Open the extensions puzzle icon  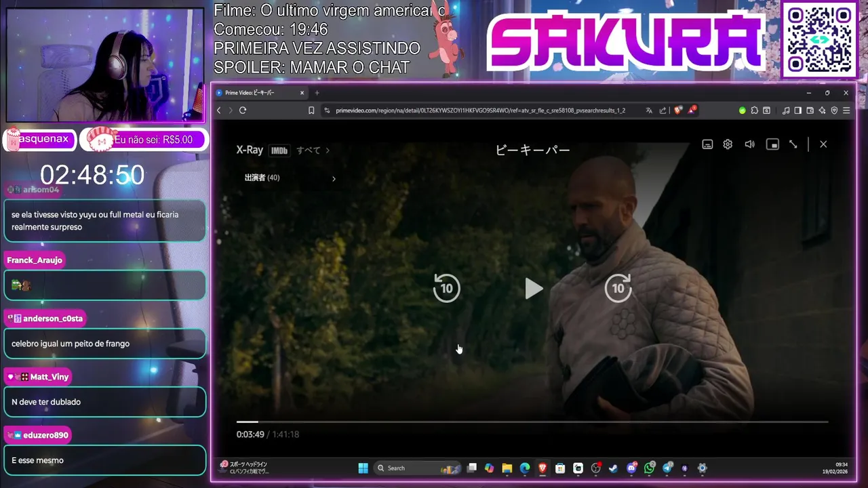(754, 110)
